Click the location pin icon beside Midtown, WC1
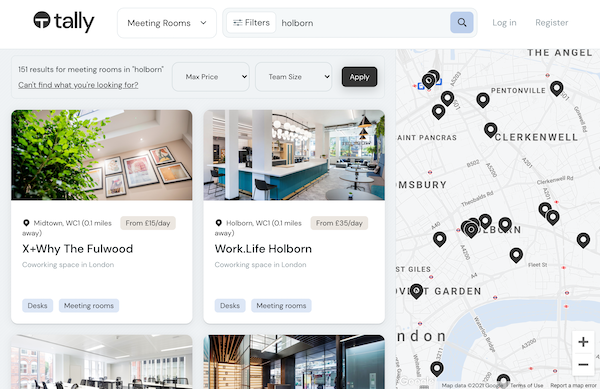The image size is (600, 389). click(x=26, y=223)
